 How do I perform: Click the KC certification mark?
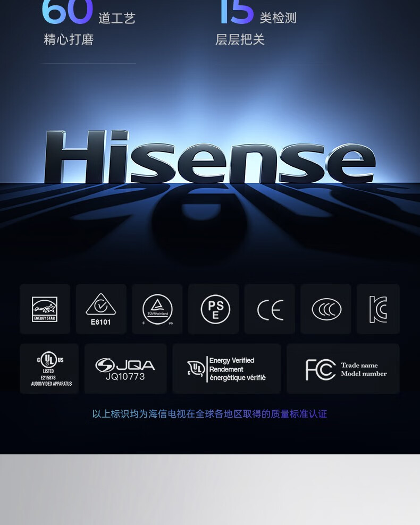coord(378,309)
